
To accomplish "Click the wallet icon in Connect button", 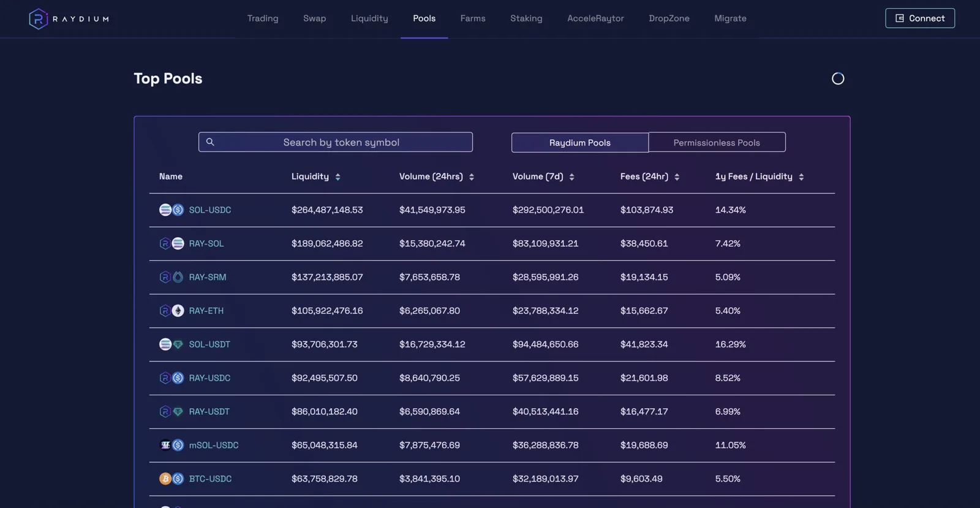I will 900,18.
